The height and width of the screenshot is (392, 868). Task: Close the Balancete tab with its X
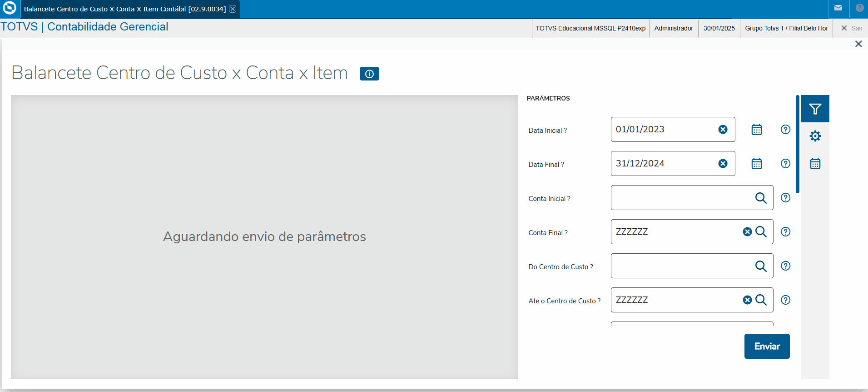coord(233,9)
